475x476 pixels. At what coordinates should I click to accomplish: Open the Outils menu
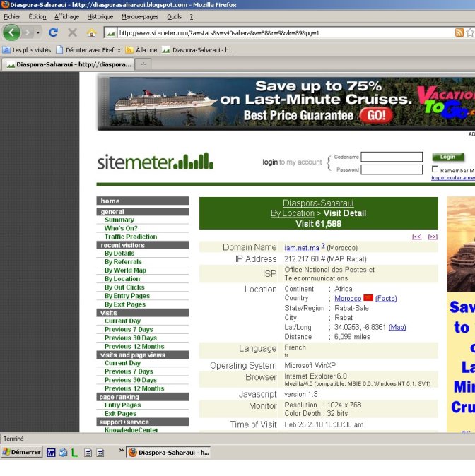coord(174,17)
